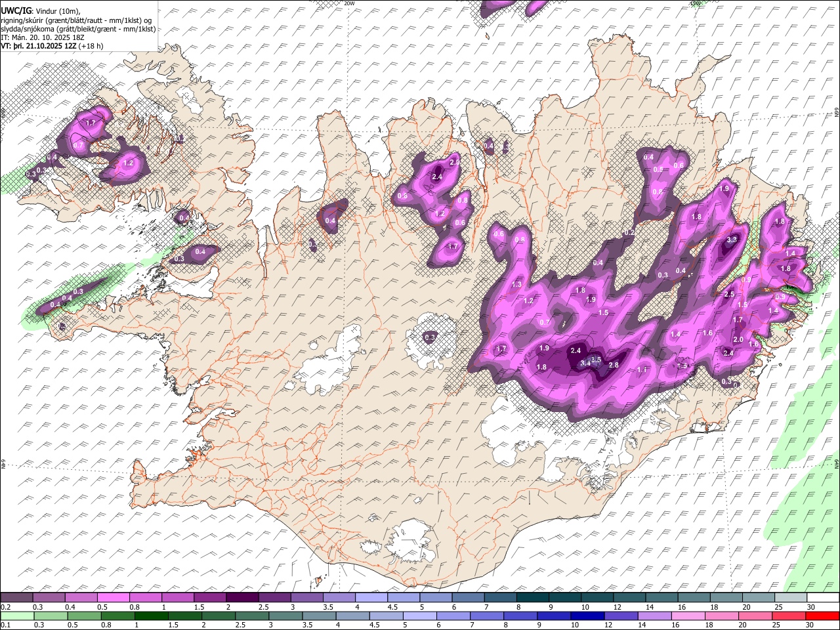Click the 'UWC/IG' title text
This screenshot has width=840, height=630.
pos(16,10)
